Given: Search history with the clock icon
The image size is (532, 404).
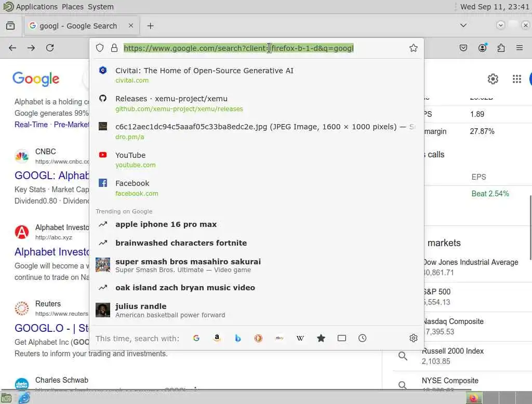Looking at the screenshot, I should click(362, 338).
